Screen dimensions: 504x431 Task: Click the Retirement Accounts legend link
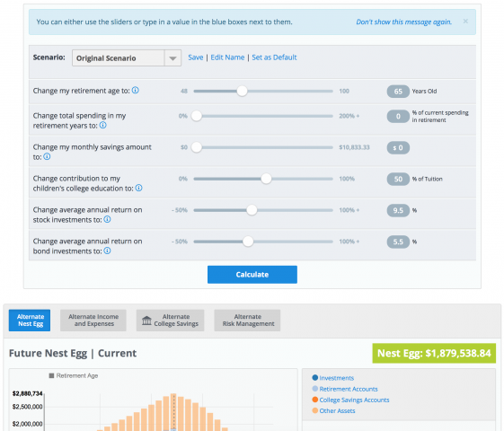pyautogui.click(x=349, y=389)
